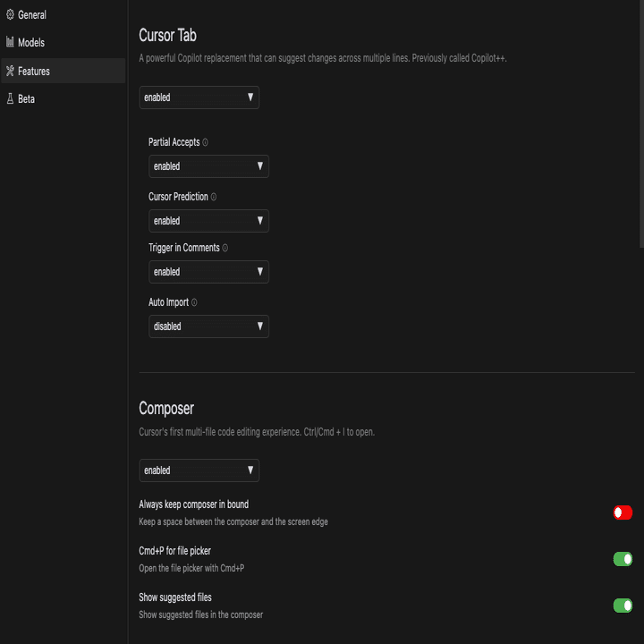Click the Features tools icon in sidebar
Screen dimensions: 644x644
tap(10, 71)
